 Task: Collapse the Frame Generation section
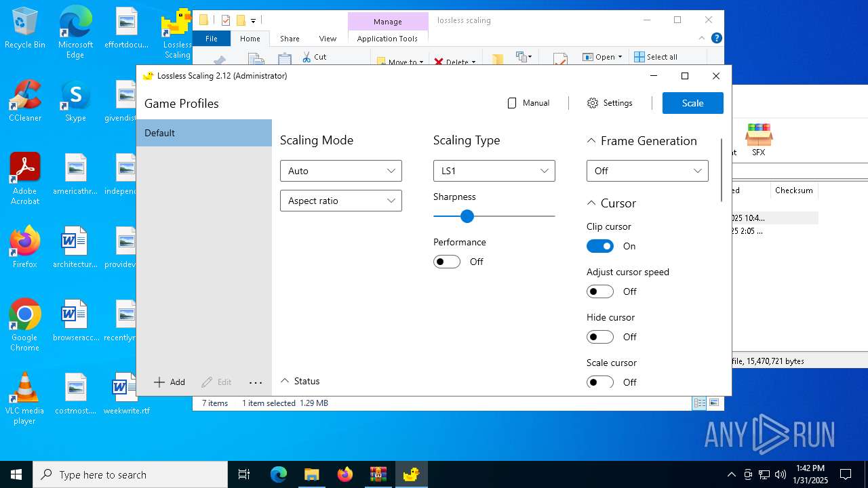[x=591, y=141]
